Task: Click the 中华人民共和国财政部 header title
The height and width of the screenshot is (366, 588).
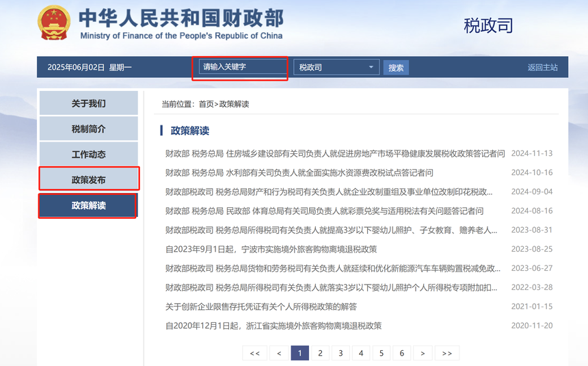Action: point(181,18)
